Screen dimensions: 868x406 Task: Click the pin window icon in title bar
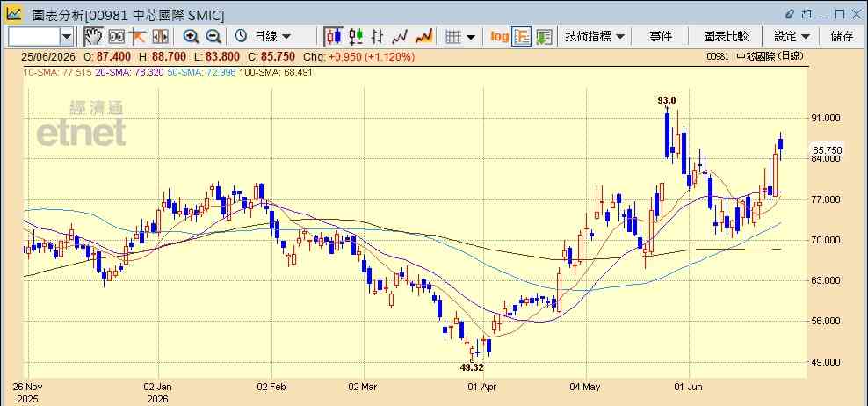[807, 14]
